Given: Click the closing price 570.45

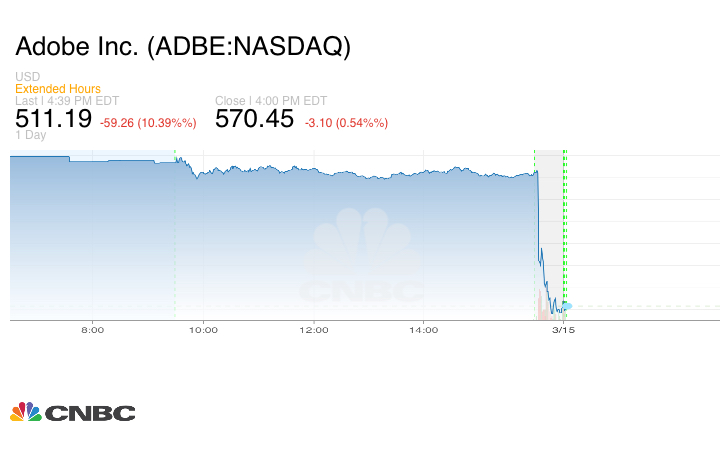Looking at the screenshot, I should tap(255, 120).
